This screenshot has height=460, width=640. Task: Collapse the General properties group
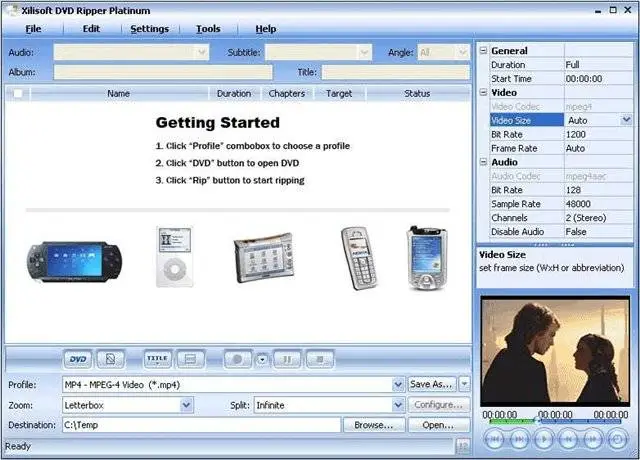[x=483, y=51]
